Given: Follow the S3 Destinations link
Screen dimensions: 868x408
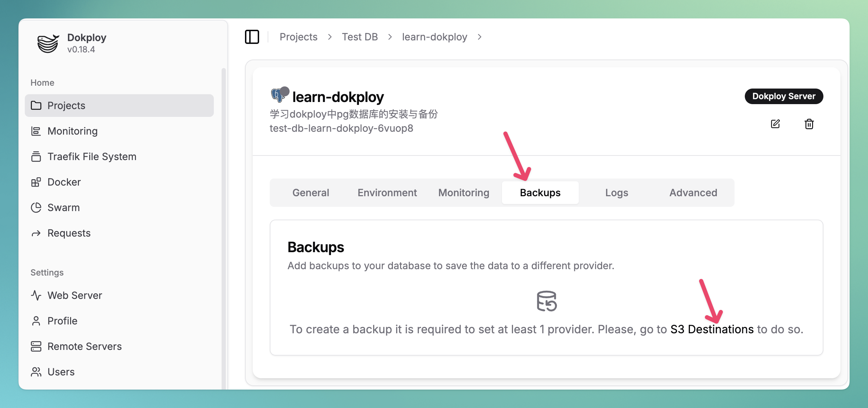Looking at the screenshot, I should pyautogui.click(x=712, y=329).
